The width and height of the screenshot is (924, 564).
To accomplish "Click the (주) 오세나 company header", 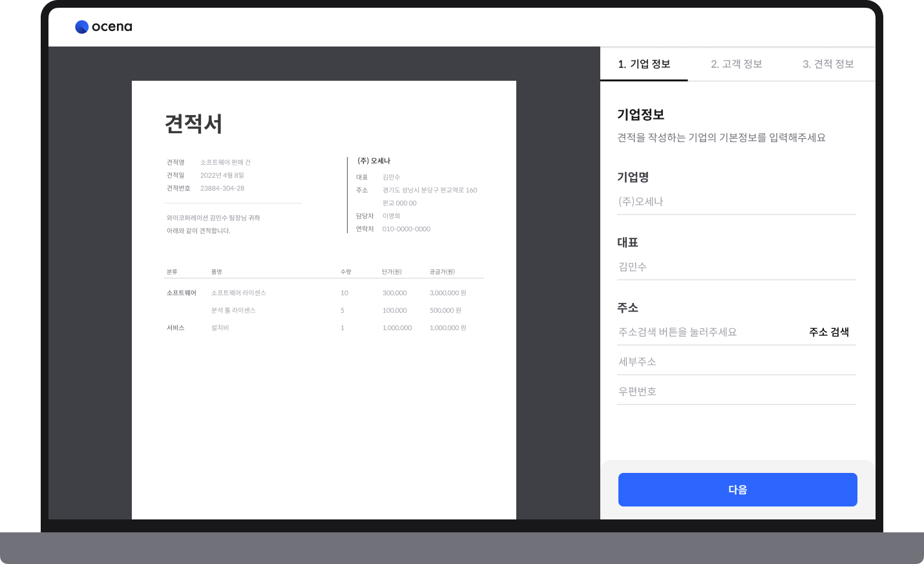I will pyautogui.click(x=375, y=160).
